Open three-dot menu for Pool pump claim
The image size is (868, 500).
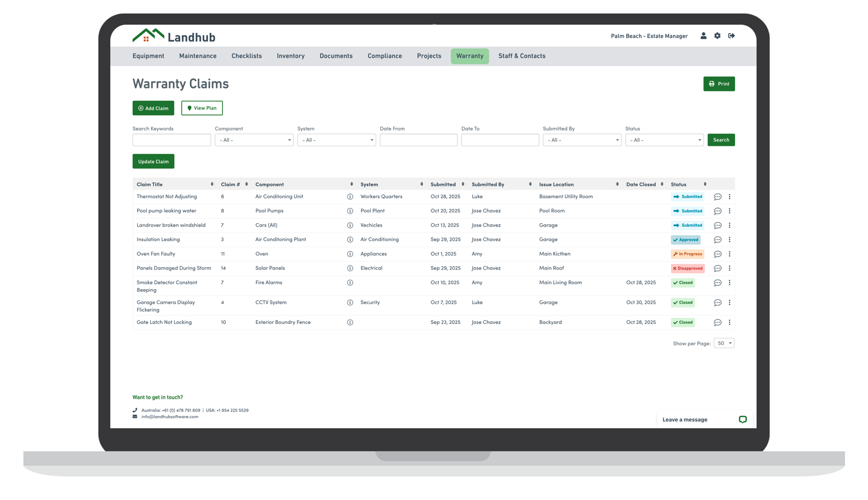pos(729,211)
